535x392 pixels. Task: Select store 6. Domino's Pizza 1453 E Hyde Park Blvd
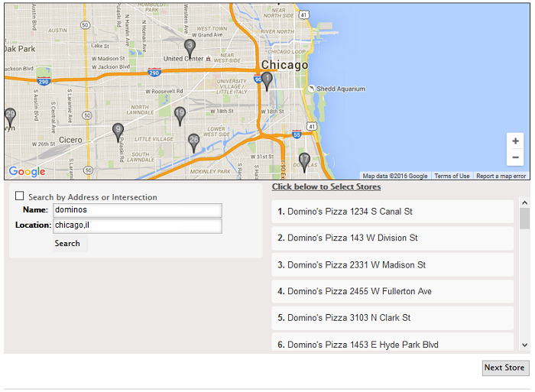[392, 342]
